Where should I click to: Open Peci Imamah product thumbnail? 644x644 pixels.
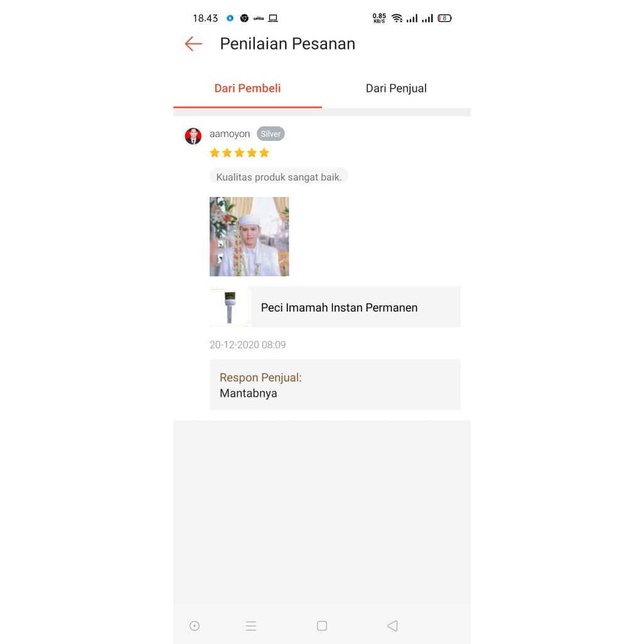coord(230,307)
